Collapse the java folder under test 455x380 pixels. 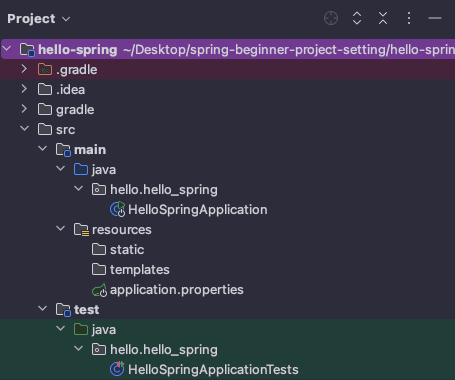click(61, 329)
